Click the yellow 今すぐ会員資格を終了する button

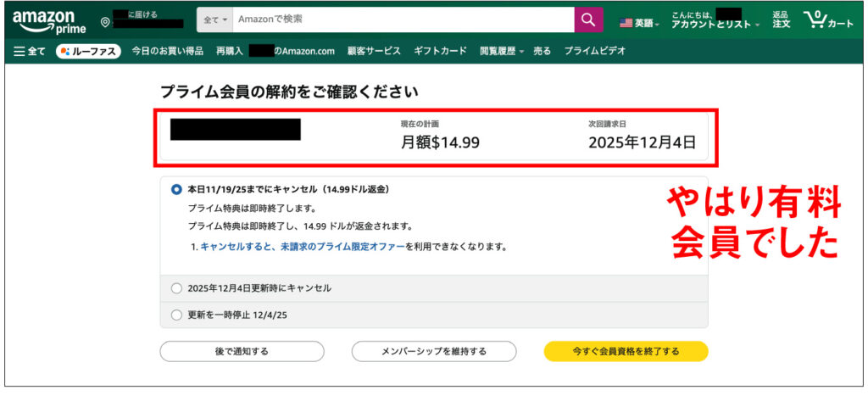626,351
